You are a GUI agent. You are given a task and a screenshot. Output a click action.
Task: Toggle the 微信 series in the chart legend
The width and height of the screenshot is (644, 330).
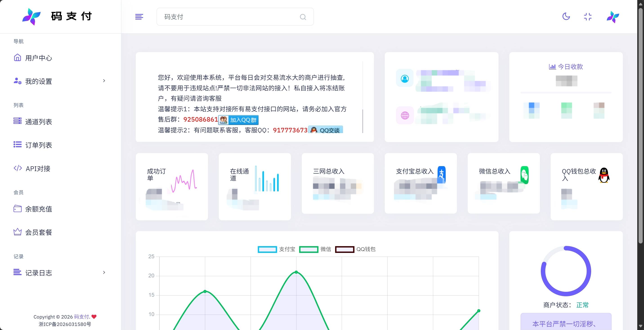(315, 249)
